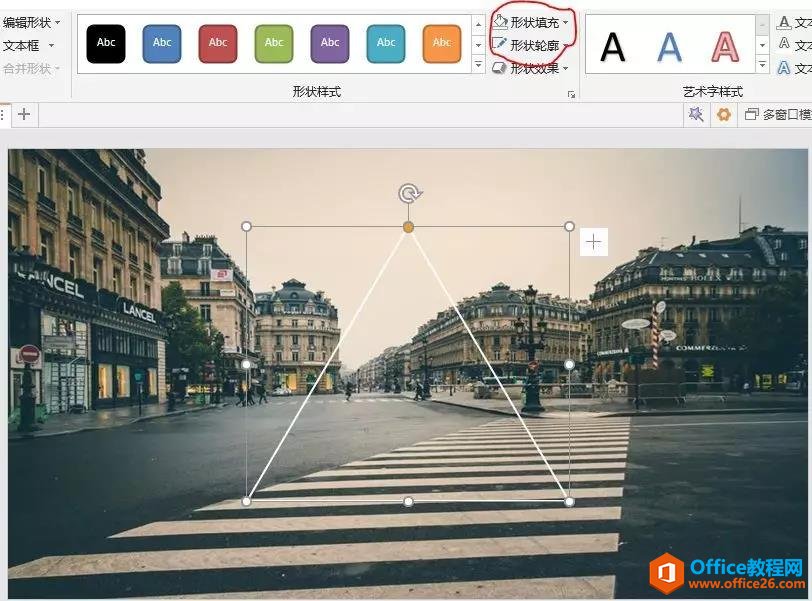
Task: Click the bottom-center selection handle
Action: tap(408, 502)
